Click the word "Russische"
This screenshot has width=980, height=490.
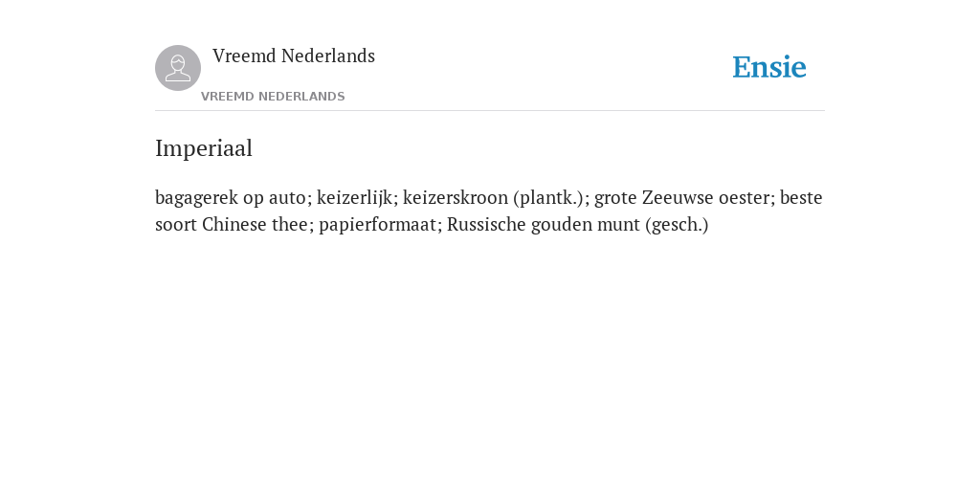tap(486, 224)
